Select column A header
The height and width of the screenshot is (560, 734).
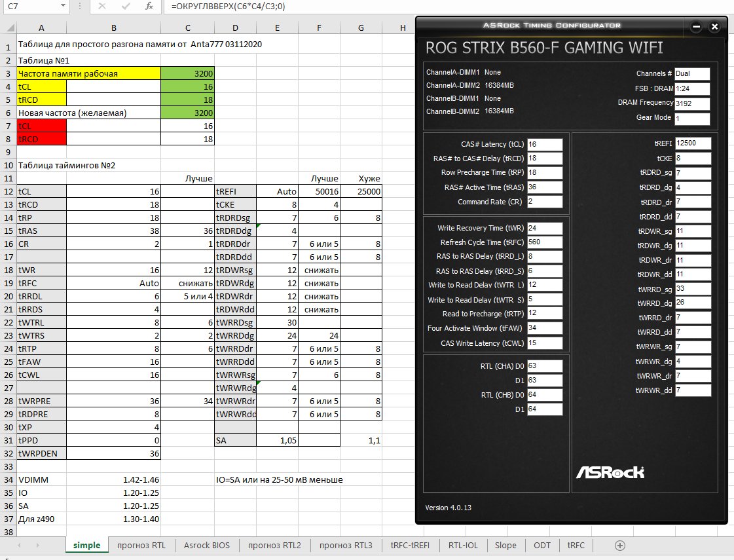pyautogui.click(x=41, y=28)
